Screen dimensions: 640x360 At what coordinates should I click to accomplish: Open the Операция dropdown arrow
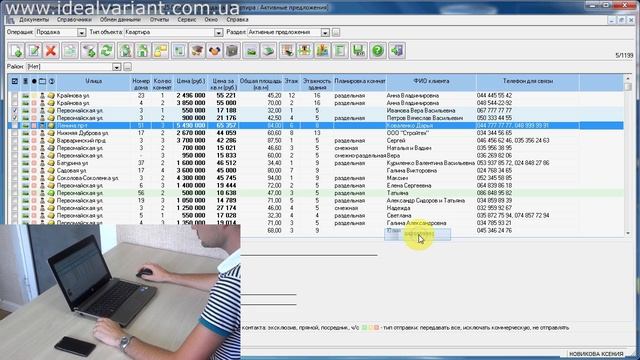pyautogui.click(x=82, y=32)
